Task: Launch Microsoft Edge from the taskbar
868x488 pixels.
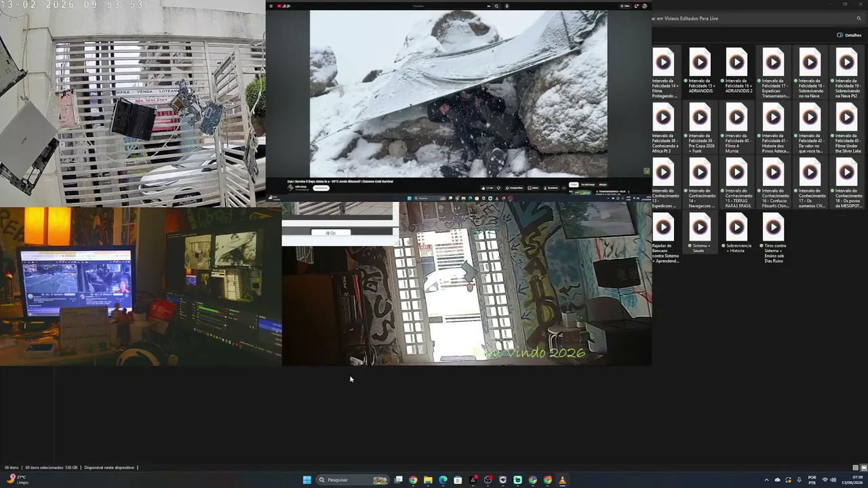Action: coord(443,480)
